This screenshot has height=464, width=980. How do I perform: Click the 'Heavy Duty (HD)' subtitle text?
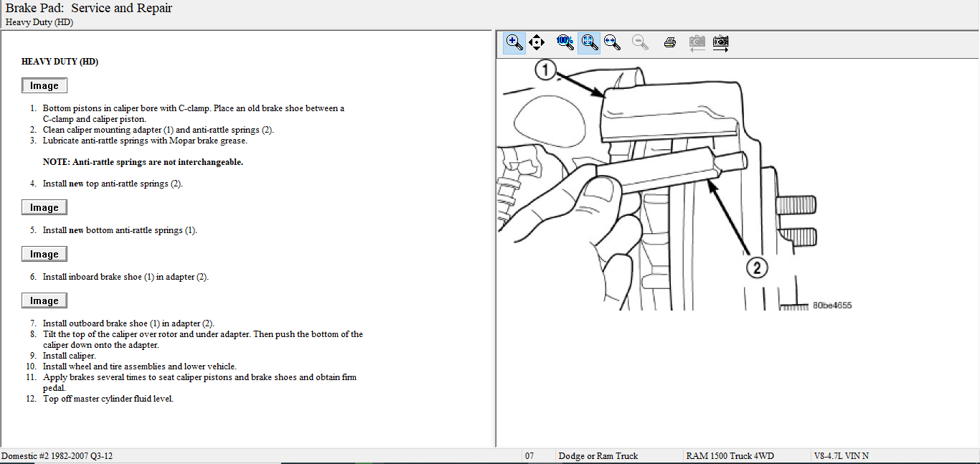[x=39, y=22]
